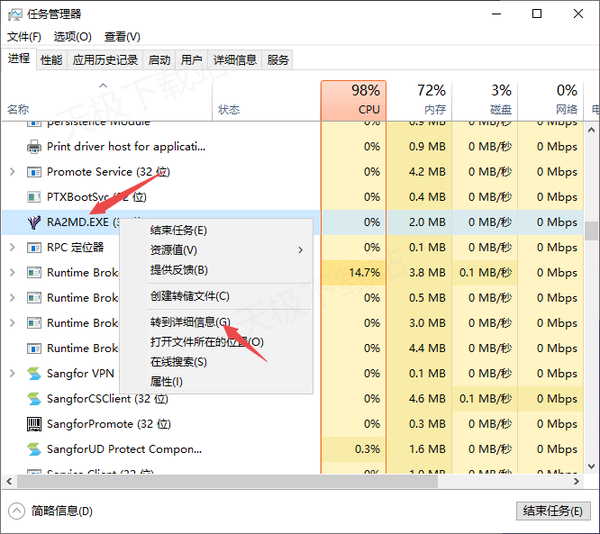Viewport: 600px width, 534px height.
Task: Click the Sangfor VPN process icon
Action: point(35,374)
